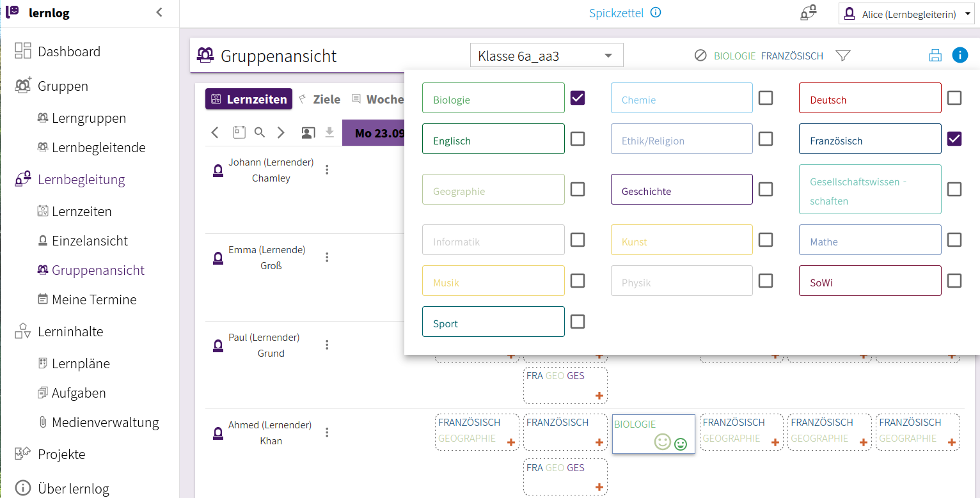The image size is (980, 498).
Task: Select the yellow Kunst subject box
Action: (682, 240)
